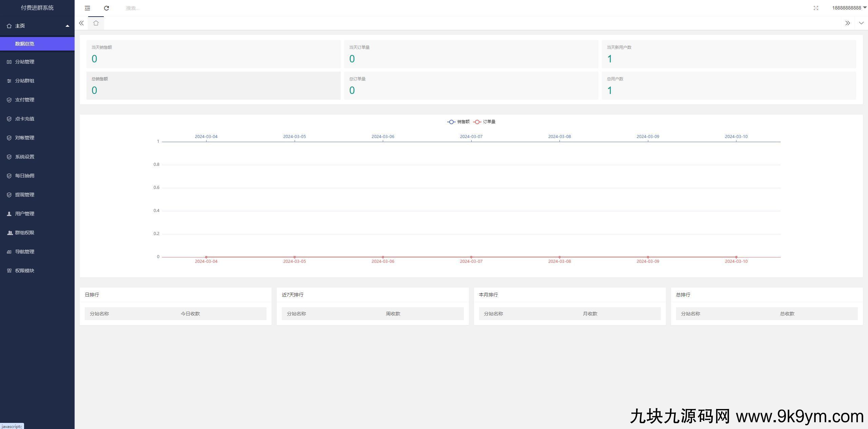Click the 总用户数 stat card
The height and width of the screenshot is (429, 868).
tap(729, 85)
